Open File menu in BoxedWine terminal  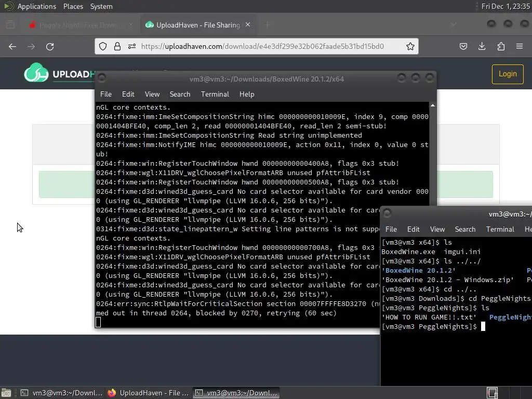click(106, 95)
